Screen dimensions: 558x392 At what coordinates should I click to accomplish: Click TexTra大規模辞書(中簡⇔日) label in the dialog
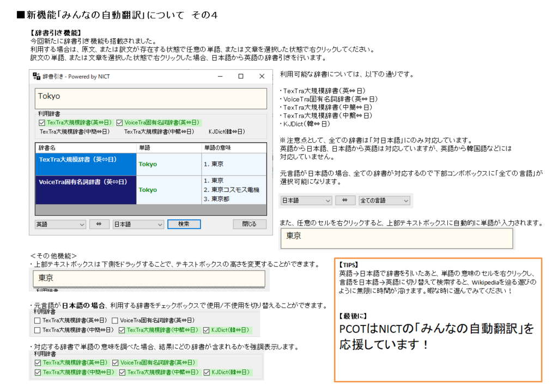[75, 132]
